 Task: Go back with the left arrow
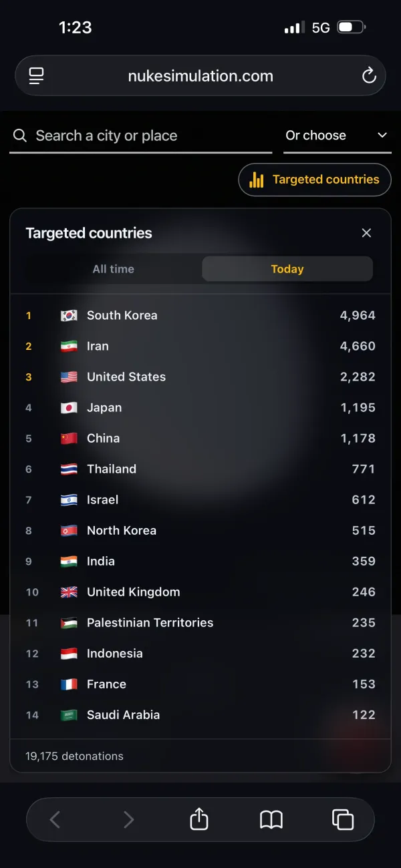click(55, 819)
